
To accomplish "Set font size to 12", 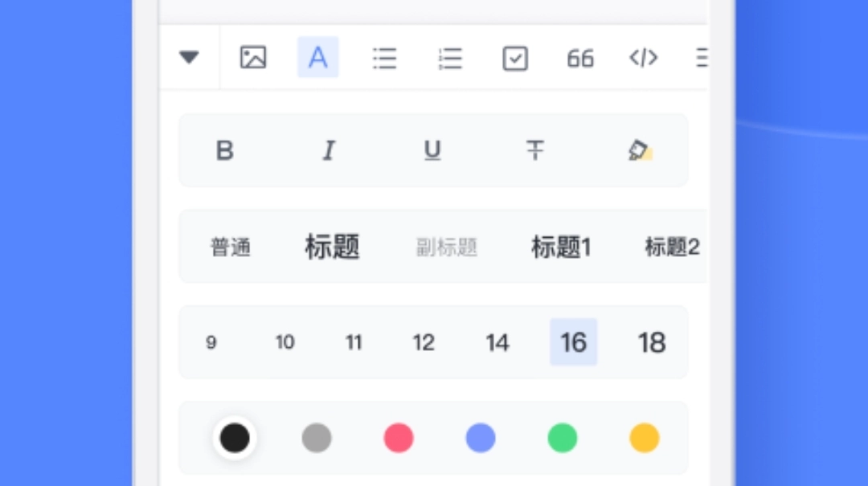I will point(424,343).
